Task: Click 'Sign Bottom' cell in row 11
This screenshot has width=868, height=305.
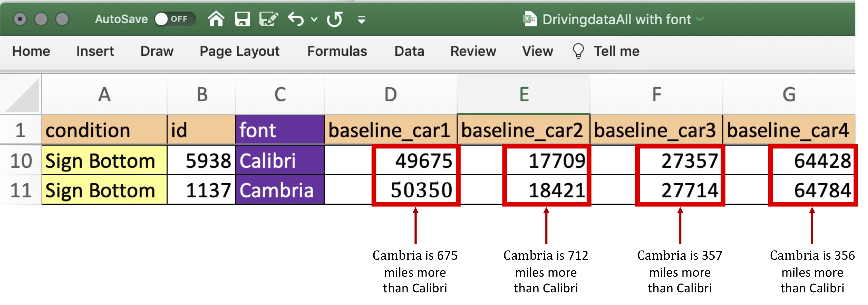Action: pos(105,190)
